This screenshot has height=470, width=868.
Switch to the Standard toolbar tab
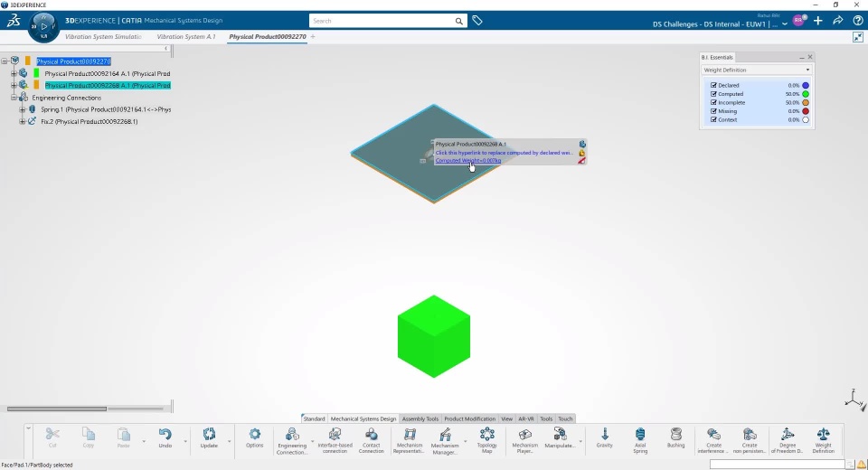[x=314, y=418]
